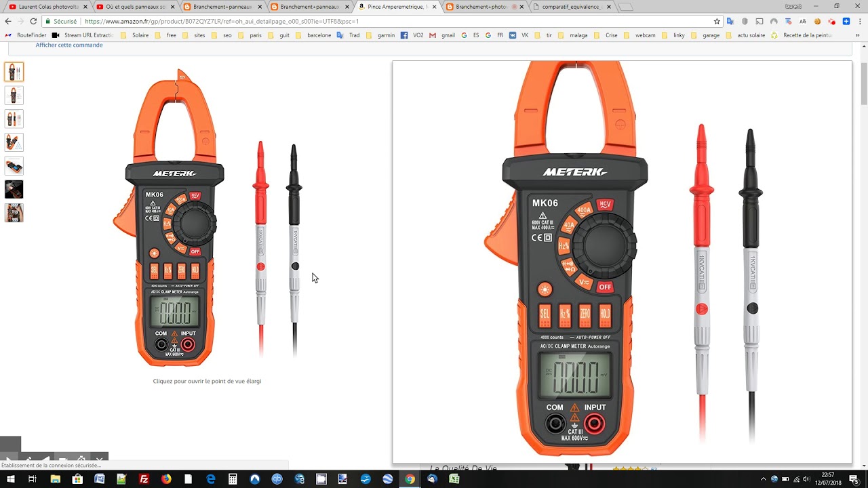Open a new browser tab
The image size is (868, 488).
625,7
